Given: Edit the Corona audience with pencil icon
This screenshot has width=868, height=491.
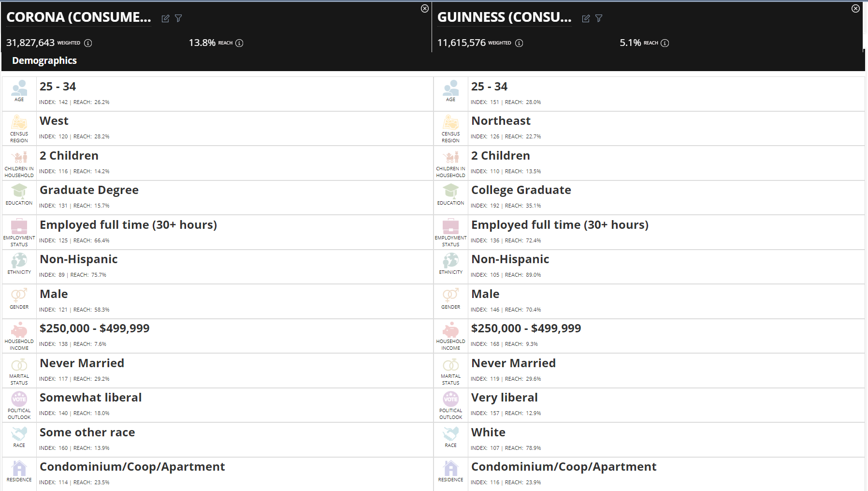Looking at the screenshot, I should [165, 18].
